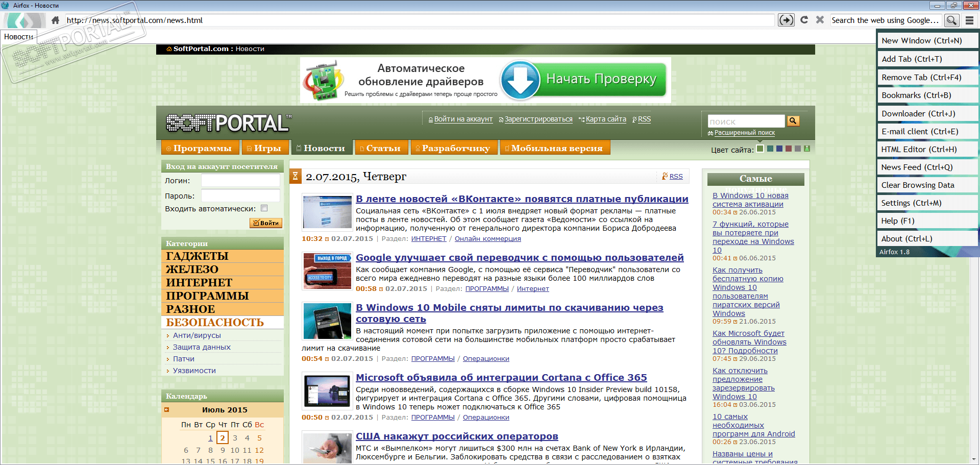The height and width of the screenshot is (465, 980).
Task: Open the 'Карта сайта' link
Action: (606, 119)
